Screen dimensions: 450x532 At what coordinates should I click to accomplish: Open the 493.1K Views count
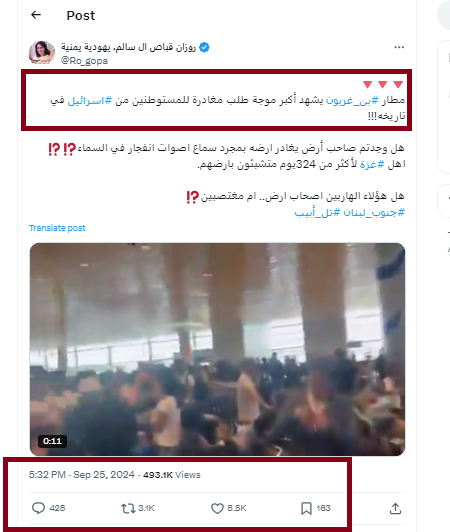pos(171,475)
